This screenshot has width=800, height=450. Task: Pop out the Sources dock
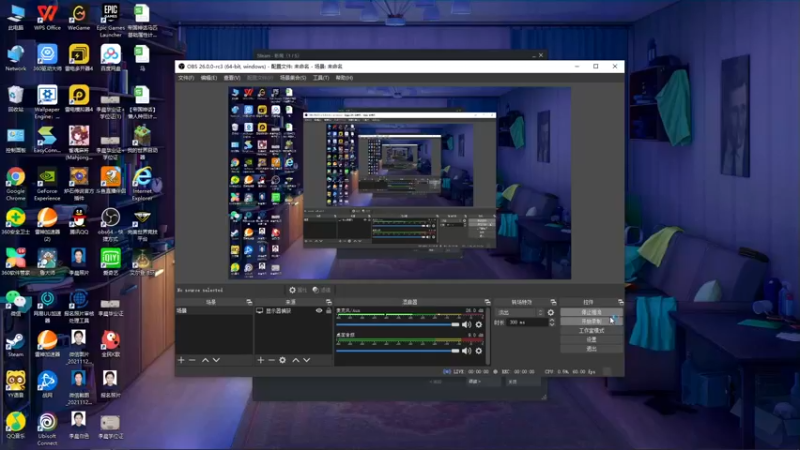tap(329, 302)
